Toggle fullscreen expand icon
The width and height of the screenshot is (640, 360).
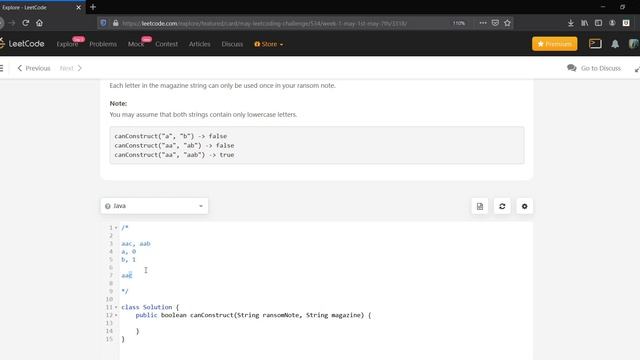tap(637, 69)
